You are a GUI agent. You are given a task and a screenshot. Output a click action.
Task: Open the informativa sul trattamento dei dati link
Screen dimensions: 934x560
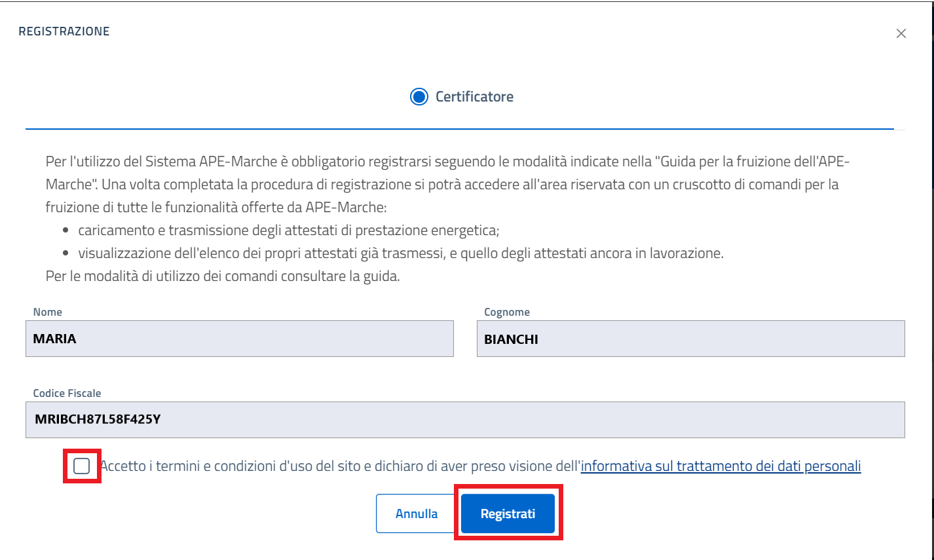[719, 466]
